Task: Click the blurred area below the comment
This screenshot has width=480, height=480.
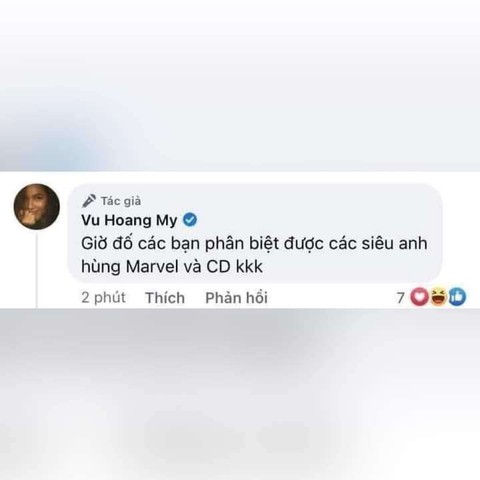Action: (240, 394)
